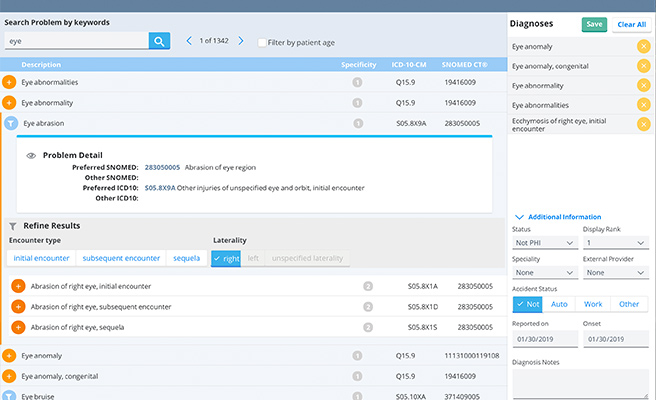This screenshot has height=400, width=656.
Task: Open SNOMED code 283050005 link
Action: (x=162, y=167)
